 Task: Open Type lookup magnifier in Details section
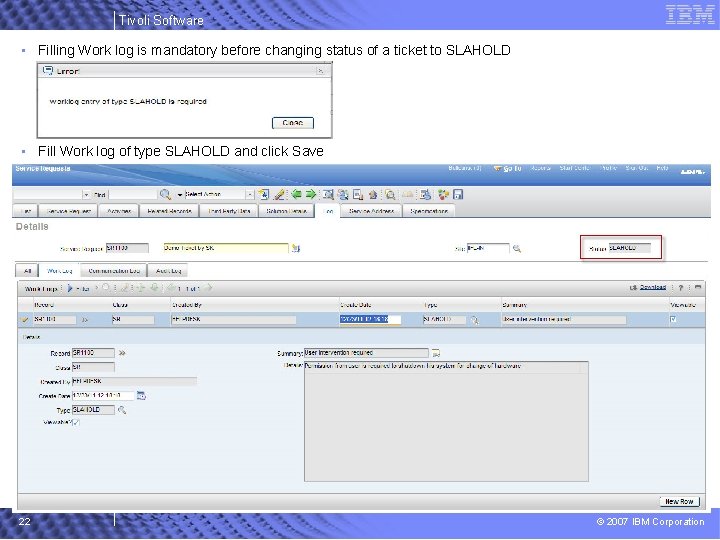click(x=122, y=410)
